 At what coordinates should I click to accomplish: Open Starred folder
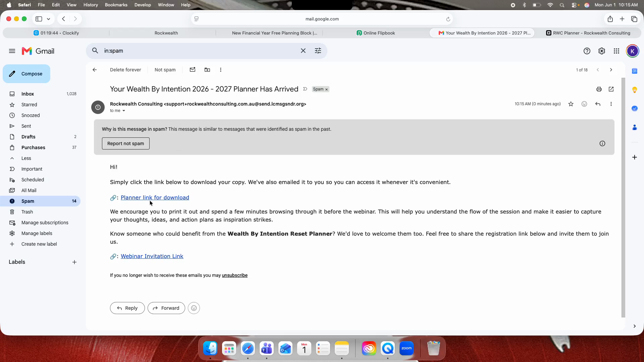tap(40, 105)
